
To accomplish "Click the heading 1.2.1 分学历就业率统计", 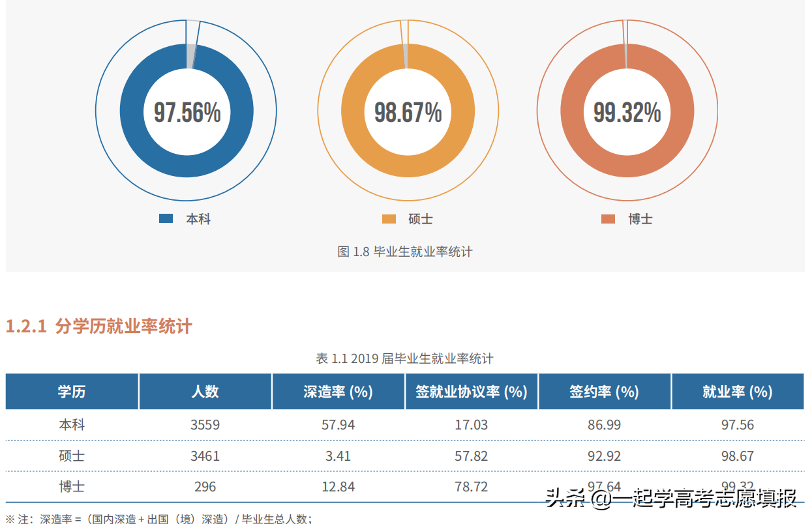I will pos(99,326).
